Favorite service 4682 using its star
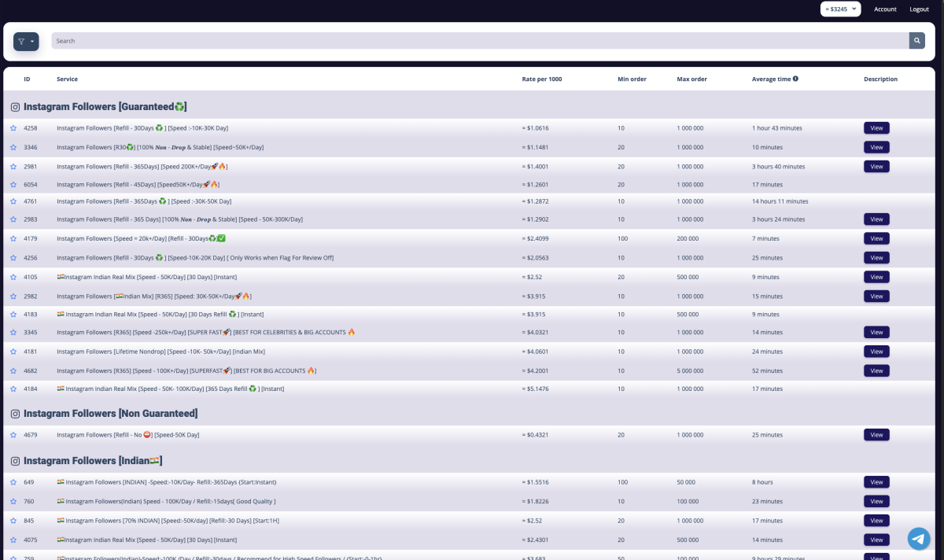The height and width of the screenshot is (560, 944). click(13, 370)
